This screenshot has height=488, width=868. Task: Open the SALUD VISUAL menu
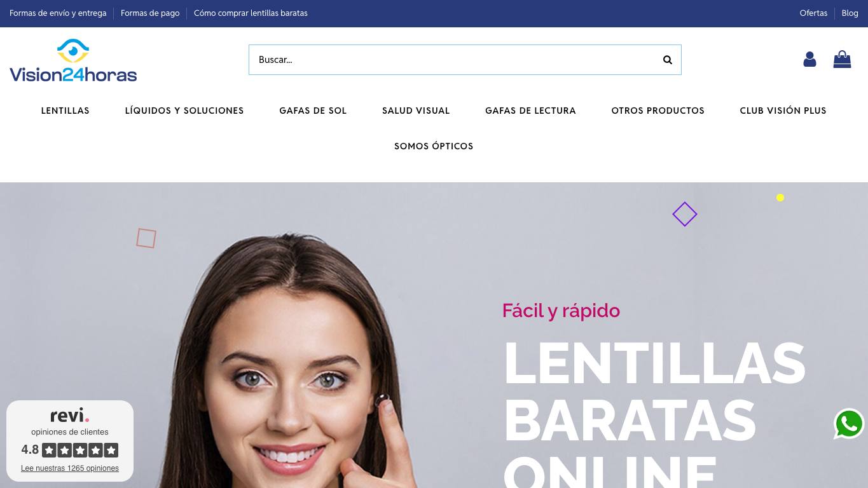point(416,111)
